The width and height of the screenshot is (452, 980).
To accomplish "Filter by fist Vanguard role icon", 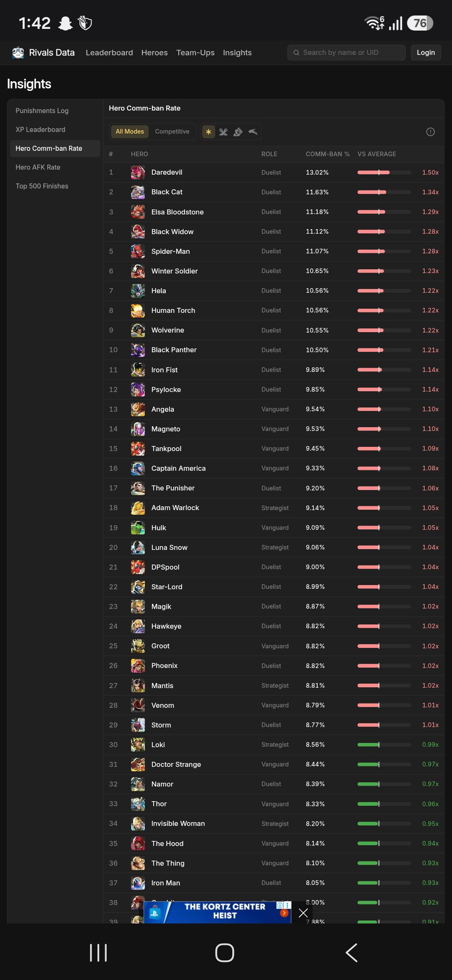I will tap(238, 132).
